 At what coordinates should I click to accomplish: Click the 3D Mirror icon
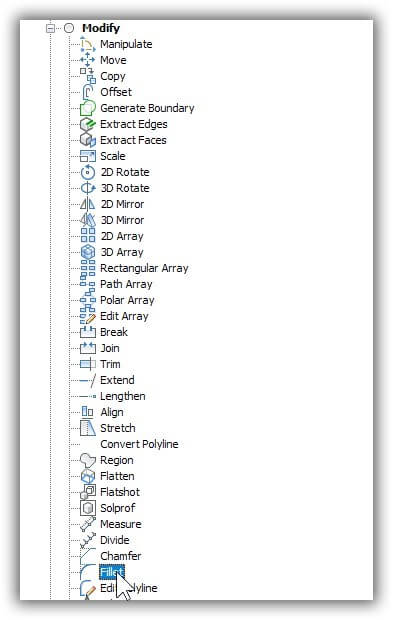click(x=88, y=220)
